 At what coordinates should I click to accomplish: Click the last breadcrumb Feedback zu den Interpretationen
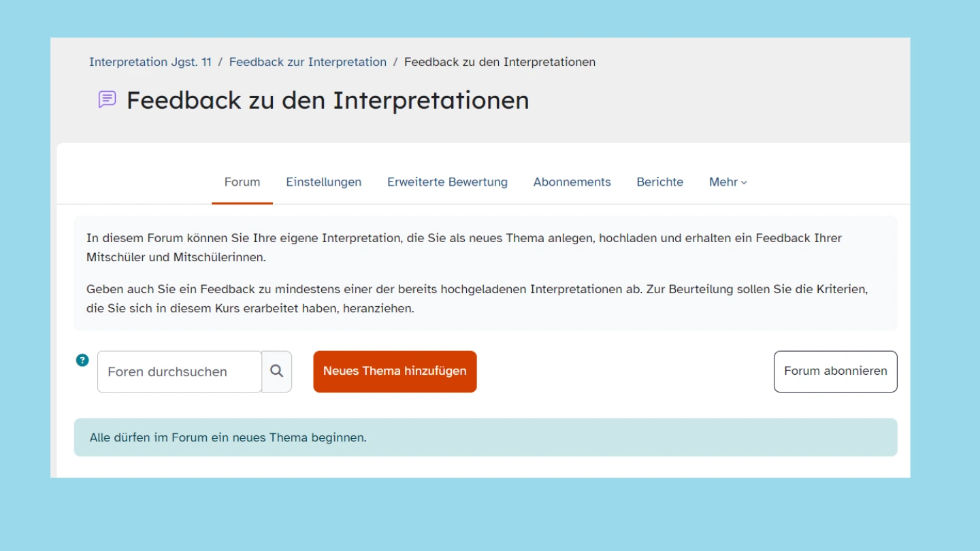[x=500, y=62]
